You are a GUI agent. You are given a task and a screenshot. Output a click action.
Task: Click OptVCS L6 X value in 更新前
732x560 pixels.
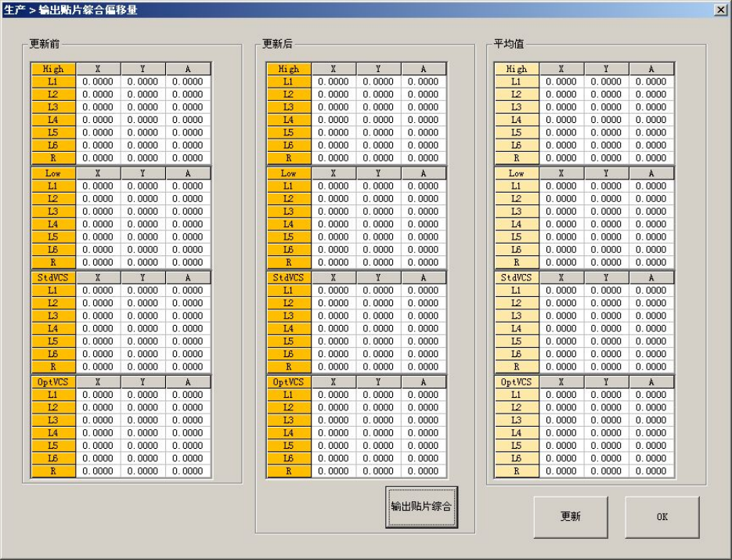[x=98, y=459]
